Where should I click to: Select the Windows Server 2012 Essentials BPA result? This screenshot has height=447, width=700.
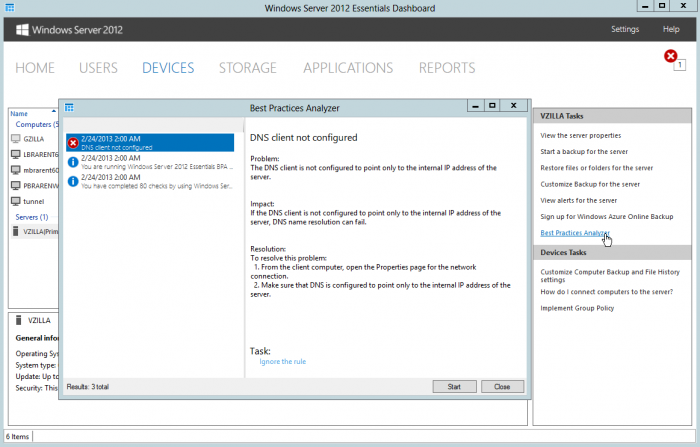coord(150,162)
